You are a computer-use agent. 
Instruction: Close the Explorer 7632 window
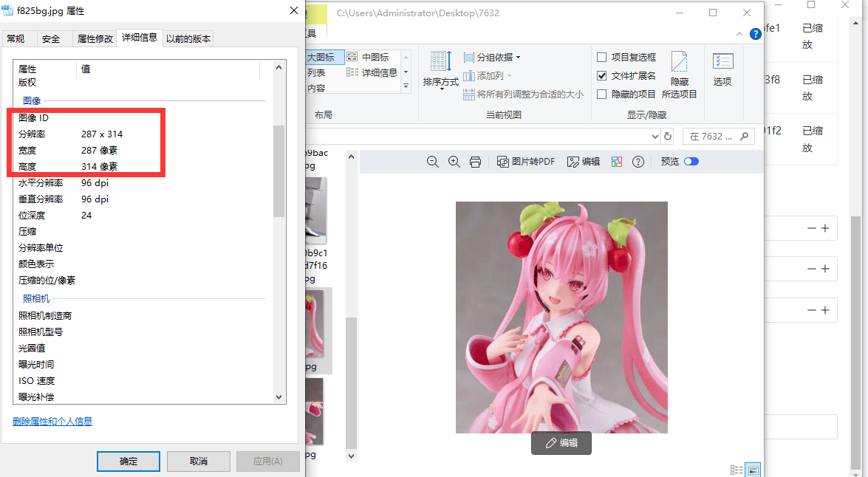[747, 12]
